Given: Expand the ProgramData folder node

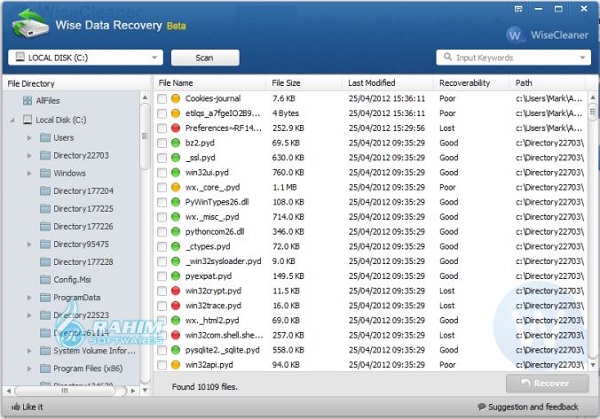Looking at the screenshot, I should tap(29, 297).
